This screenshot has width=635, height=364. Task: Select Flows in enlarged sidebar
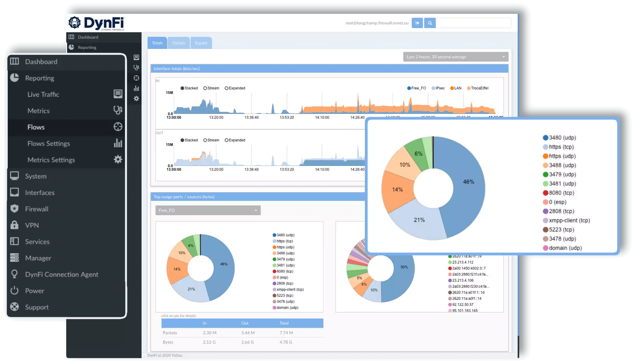pyautogui.click(x=36, y=128)
